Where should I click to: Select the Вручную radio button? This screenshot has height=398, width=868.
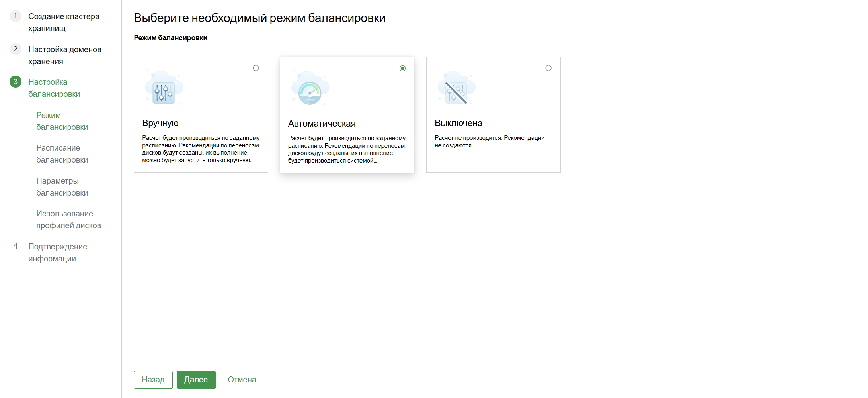pos(256,68)
